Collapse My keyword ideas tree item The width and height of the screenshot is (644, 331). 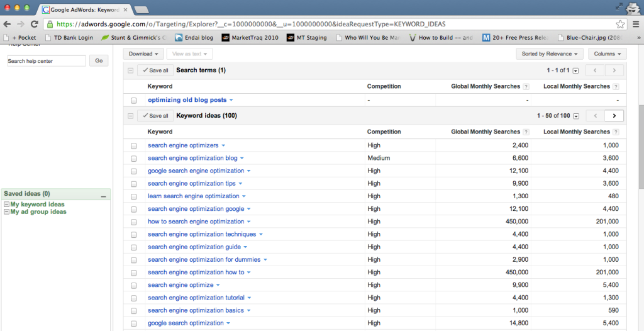click(x=6, y=205)
